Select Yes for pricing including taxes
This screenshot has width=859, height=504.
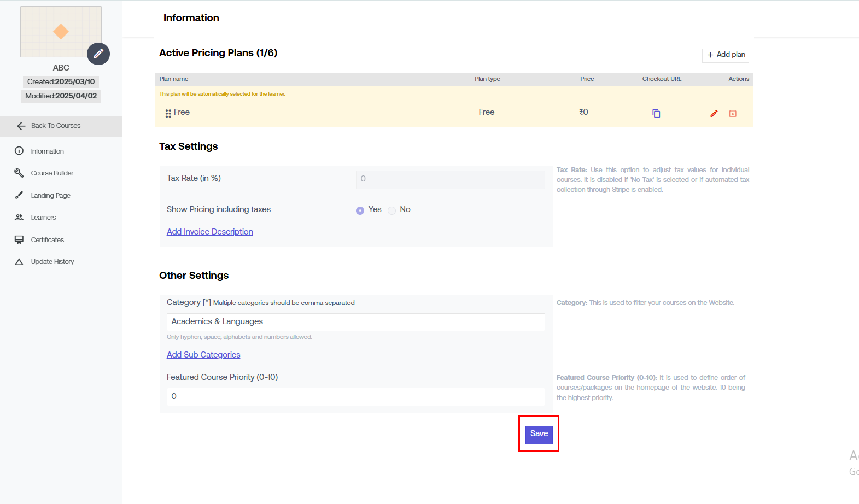pos(360,210)
